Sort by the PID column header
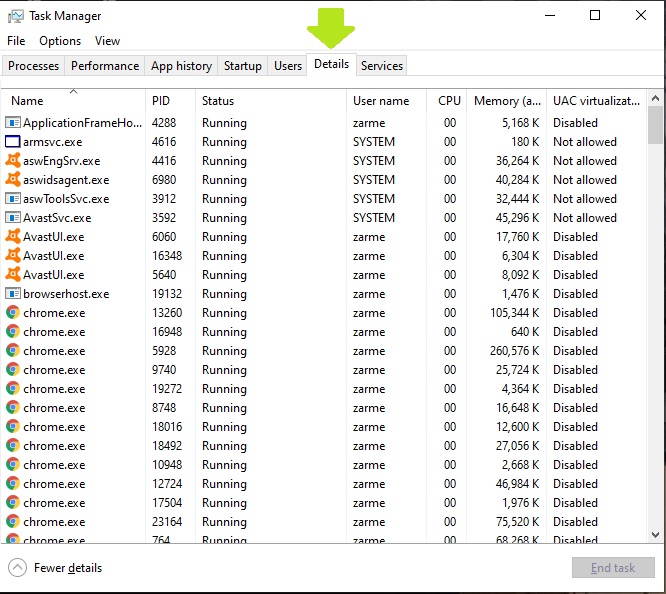Image resolution: width=666 pixels, height=594 pixels. tap(170, 101)
